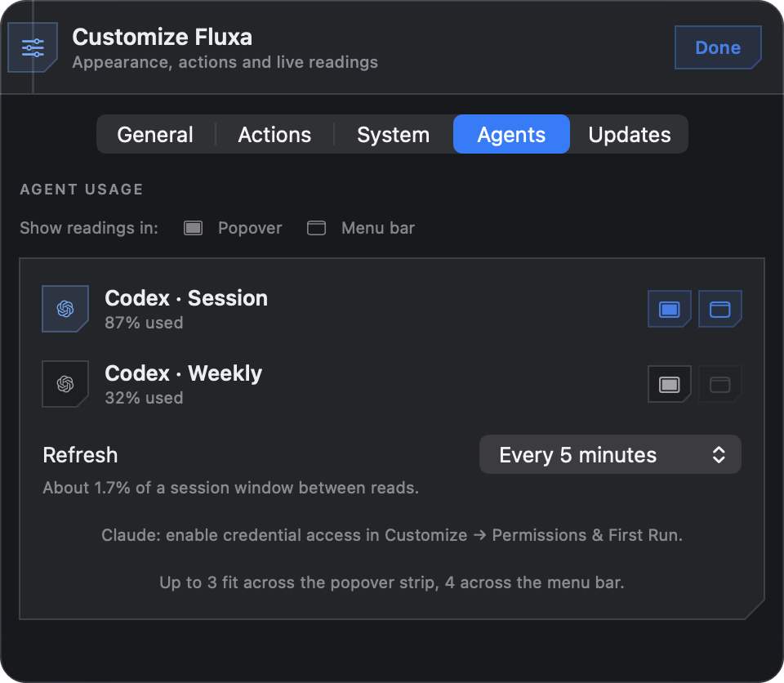This screenshot has width=784, height=683.
Task: Click the Claude credential access hint text
Action: tap(392, 535)
